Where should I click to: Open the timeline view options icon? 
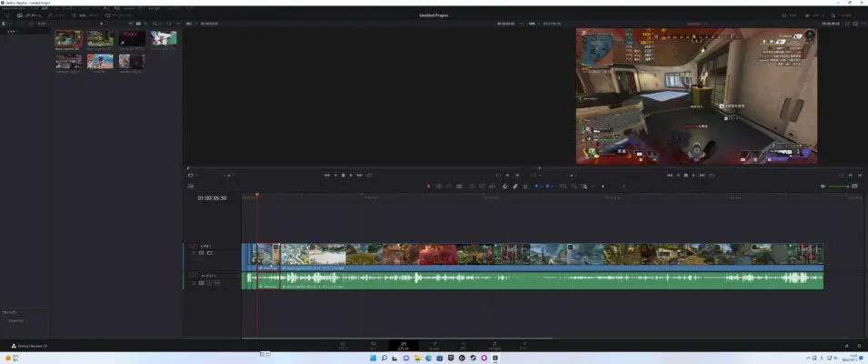[191, 187]
